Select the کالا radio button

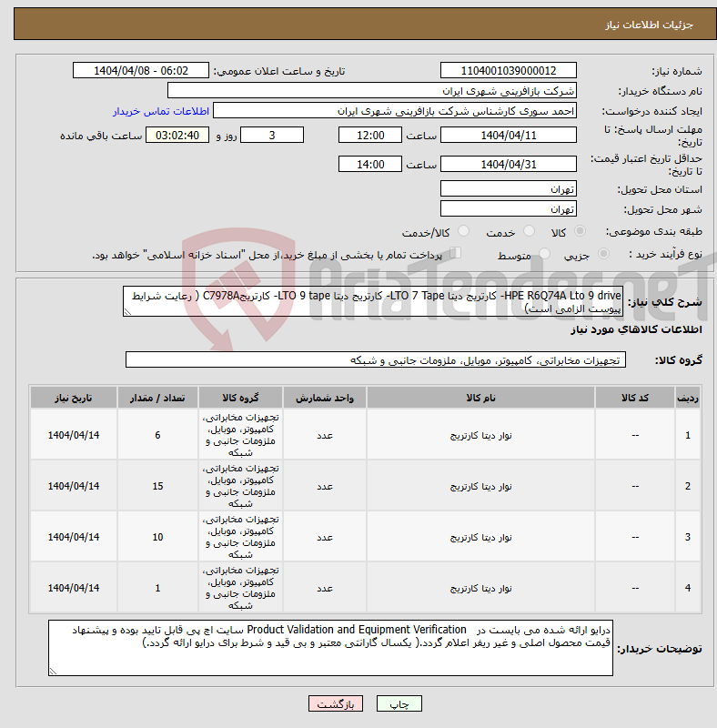580,231
